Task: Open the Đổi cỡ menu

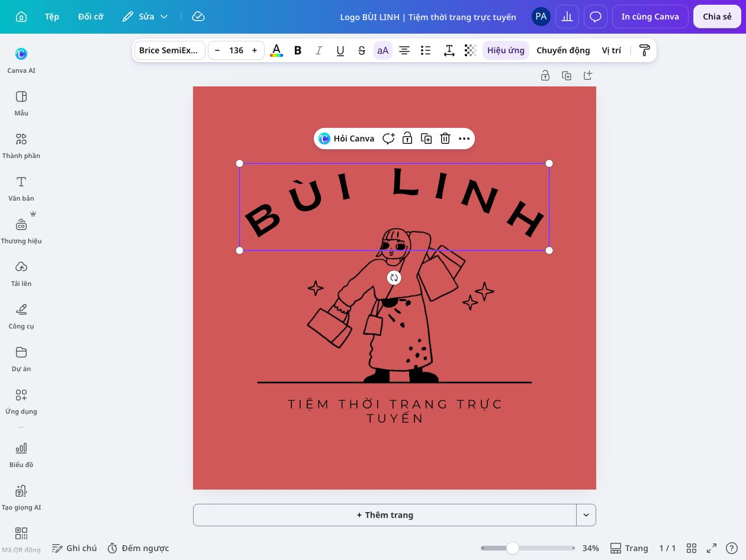Action: (91, 17)
